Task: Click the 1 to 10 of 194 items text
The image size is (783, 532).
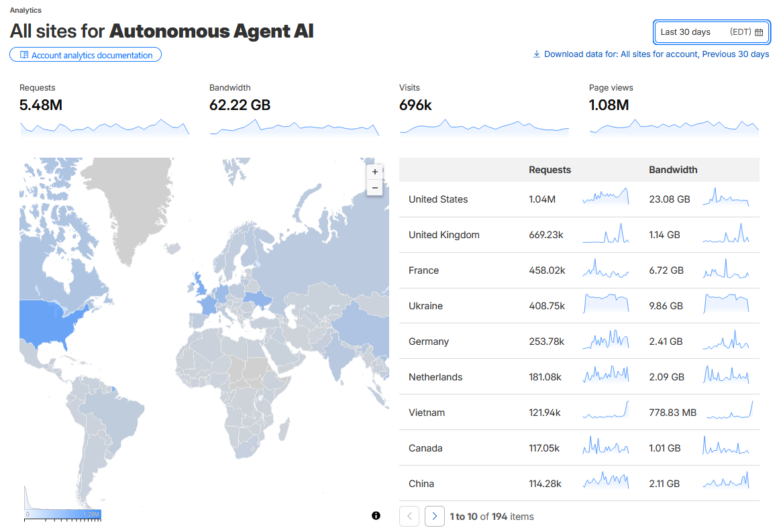Action: click(491, 517)
